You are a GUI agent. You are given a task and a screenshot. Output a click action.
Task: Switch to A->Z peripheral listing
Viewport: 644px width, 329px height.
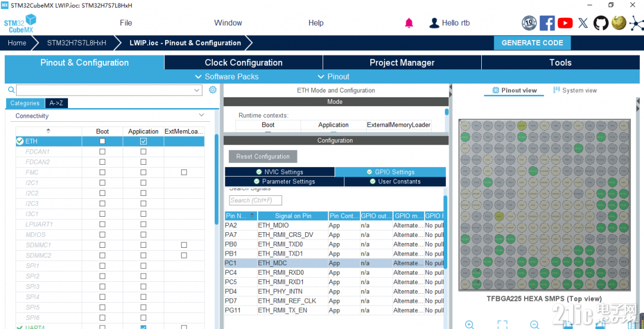coord(56,103)
